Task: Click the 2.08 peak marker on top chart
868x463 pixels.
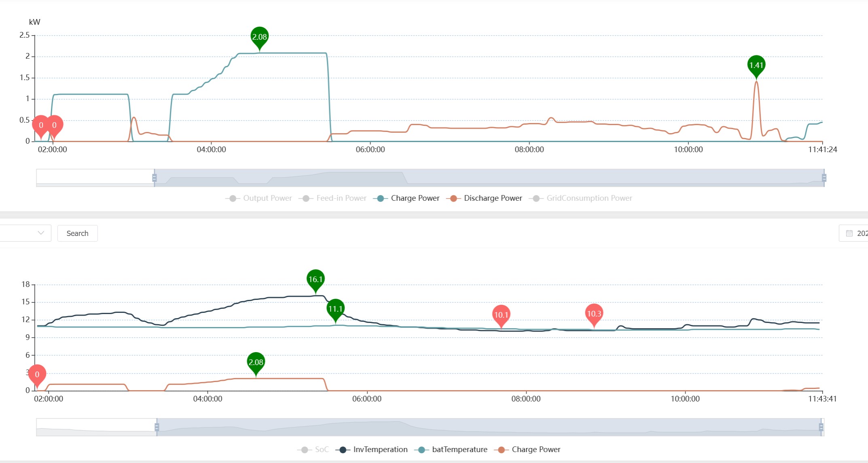Action: (x=259, y=36)
